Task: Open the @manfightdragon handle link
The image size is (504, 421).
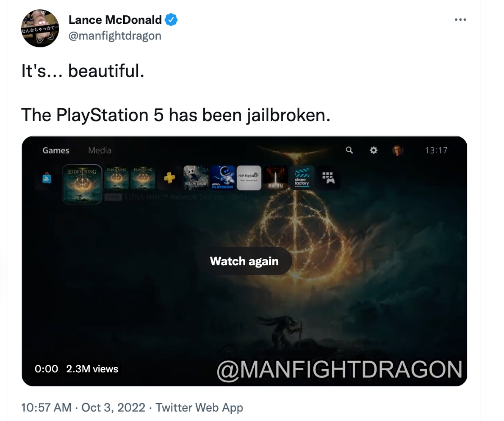Action: 115,36
